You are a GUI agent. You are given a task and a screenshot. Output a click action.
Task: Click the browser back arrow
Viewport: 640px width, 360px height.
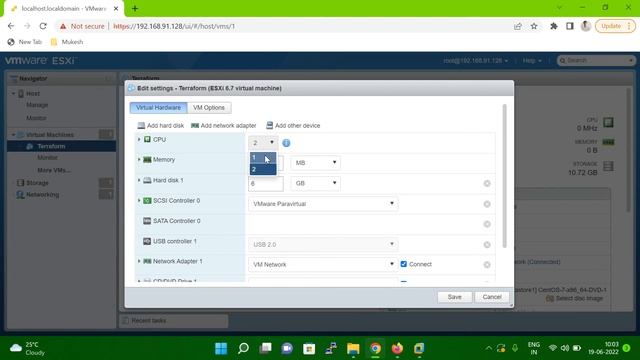coord(11,26)
